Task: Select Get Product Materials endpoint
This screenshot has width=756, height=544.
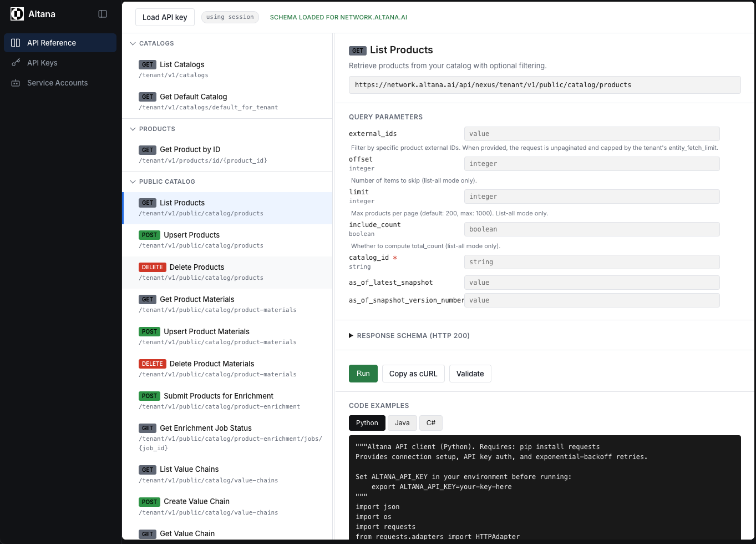Action: pyautogui.click(x=227, y=305)
